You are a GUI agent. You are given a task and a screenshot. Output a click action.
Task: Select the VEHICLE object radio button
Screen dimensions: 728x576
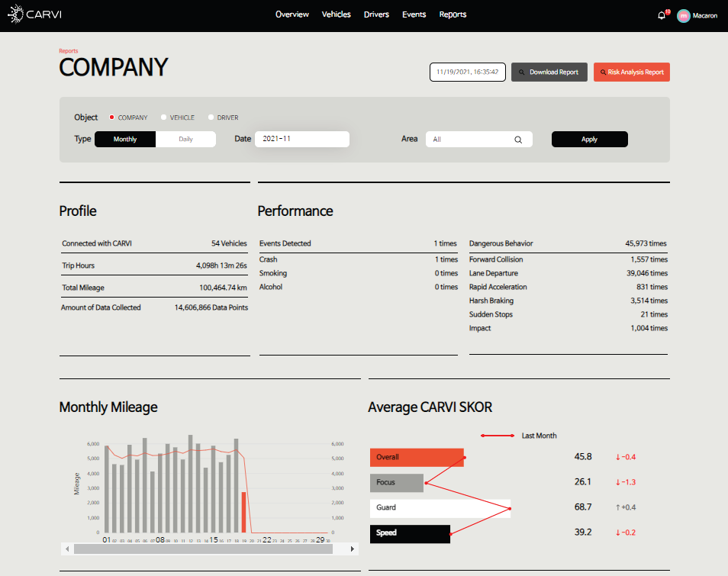(x=163, y=117)
